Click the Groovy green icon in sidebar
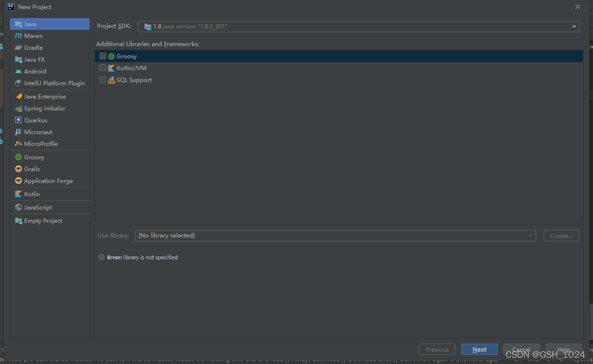Screen dimensions: 593x364 (18, 157)
